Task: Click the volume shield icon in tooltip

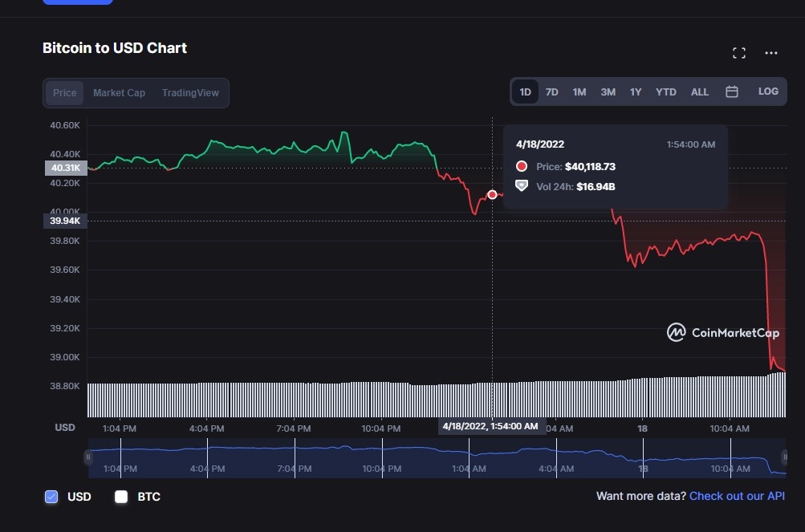Action: pos(522,185)
